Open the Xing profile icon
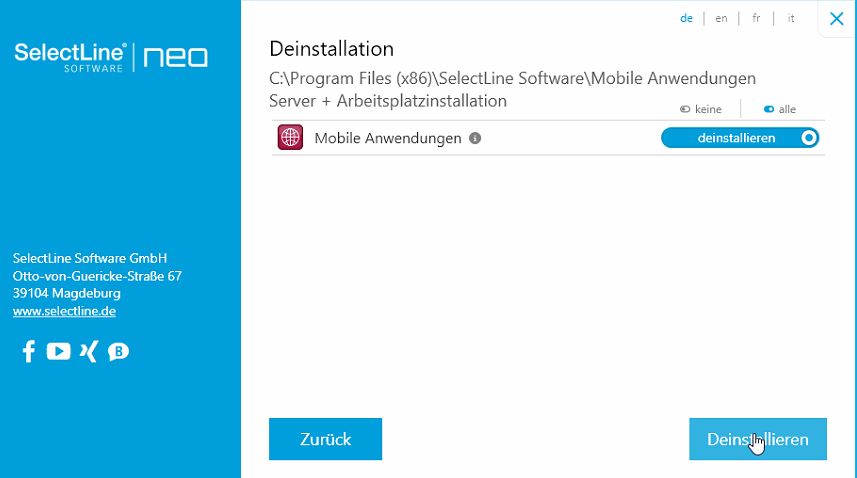Viewport: 857px width, 478px height. 89,351
